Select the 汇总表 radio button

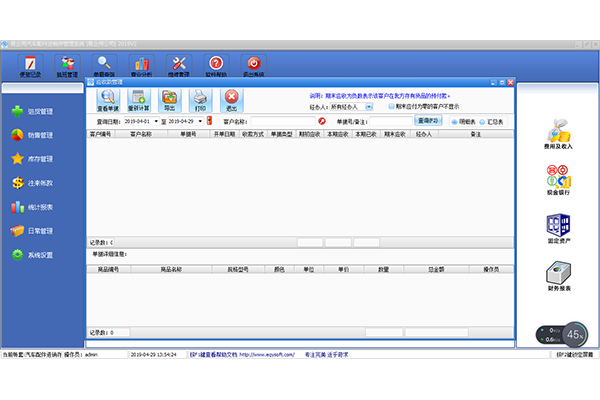coord(482,122)
